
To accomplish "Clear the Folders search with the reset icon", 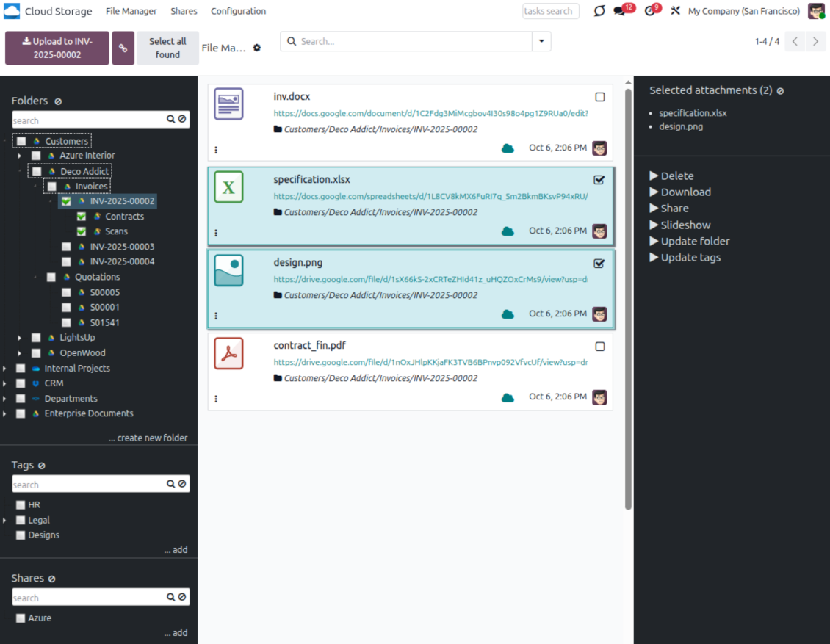I will [182, 120].
